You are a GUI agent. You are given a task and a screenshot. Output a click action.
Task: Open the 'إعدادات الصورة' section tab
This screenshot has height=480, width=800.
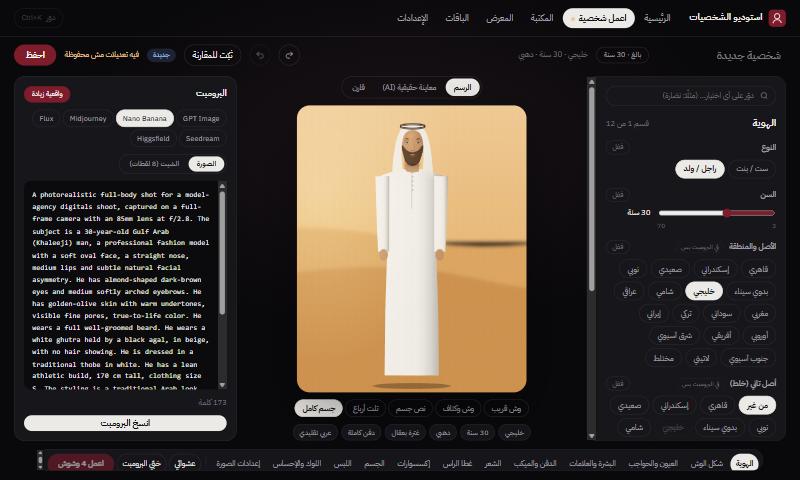(238, 464)
